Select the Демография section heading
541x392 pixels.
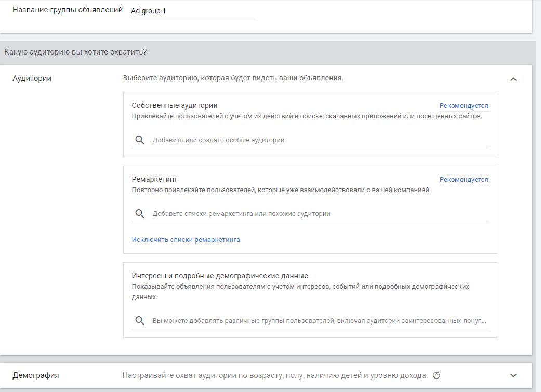(x=35, y=375)
